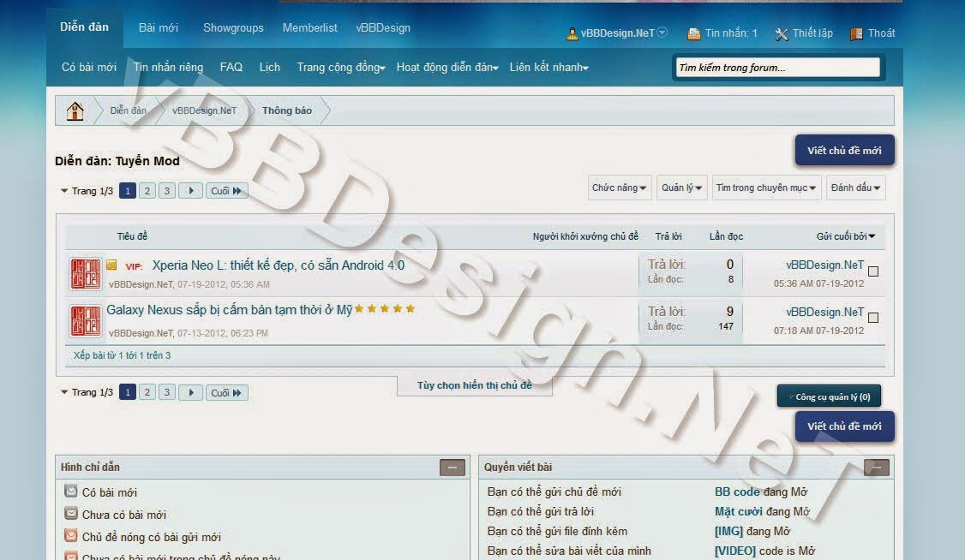Open the Chức năng dropdown

619,188
